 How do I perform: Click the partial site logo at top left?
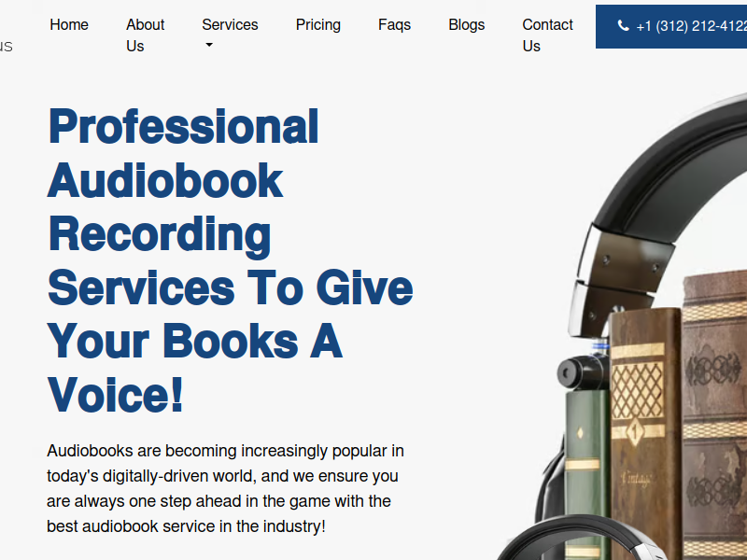pos(7,46)
